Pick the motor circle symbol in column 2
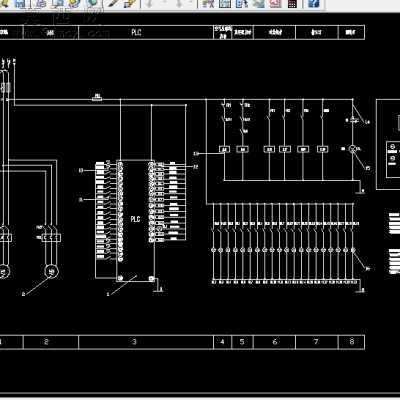This screenshot has width=400, height=400. (x=52, y=272)
